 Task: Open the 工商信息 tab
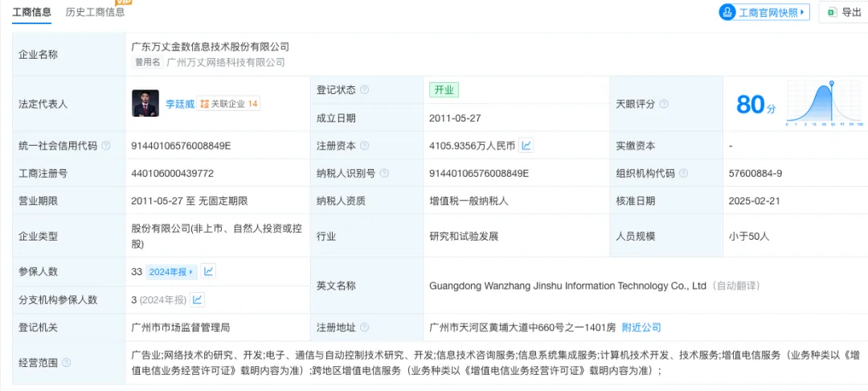(32, 12)
